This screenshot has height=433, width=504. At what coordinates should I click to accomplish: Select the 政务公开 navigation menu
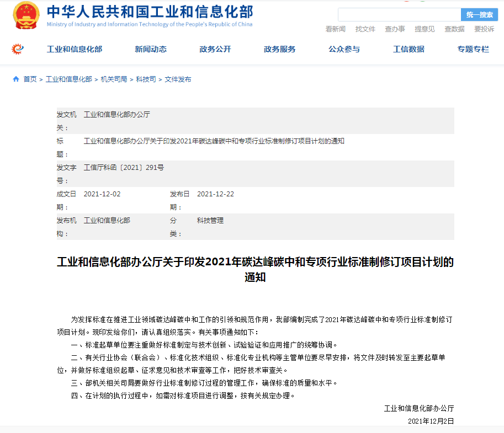215,49
